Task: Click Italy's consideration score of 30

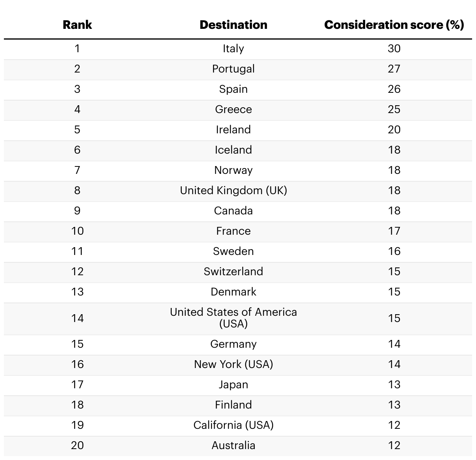Action: [x=394, y=49]
